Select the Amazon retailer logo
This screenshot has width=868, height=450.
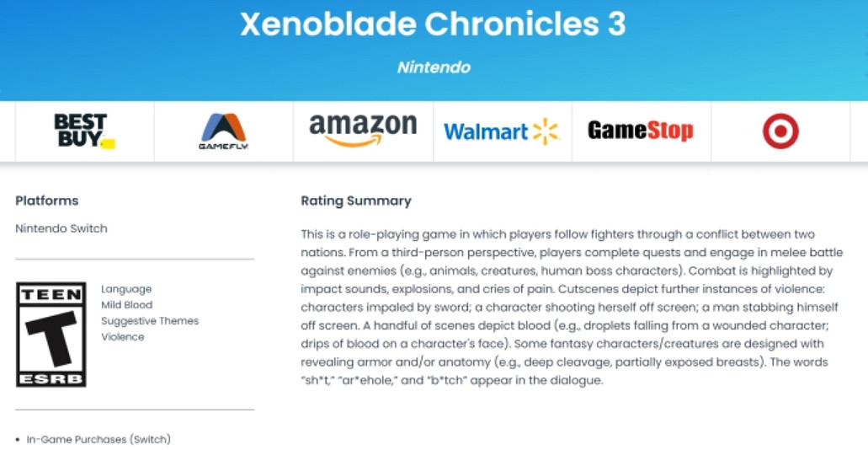point(363,131)
